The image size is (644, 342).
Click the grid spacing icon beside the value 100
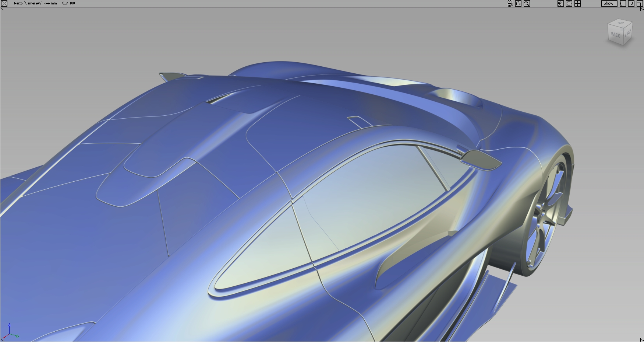[65, 3]
